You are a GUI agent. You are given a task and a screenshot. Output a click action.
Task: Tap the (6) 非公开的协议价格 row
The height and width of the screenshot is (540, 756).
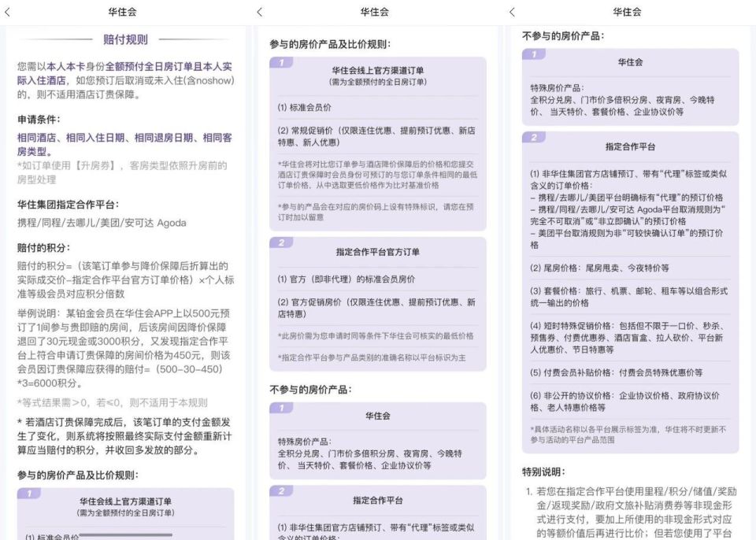[624, 401]
